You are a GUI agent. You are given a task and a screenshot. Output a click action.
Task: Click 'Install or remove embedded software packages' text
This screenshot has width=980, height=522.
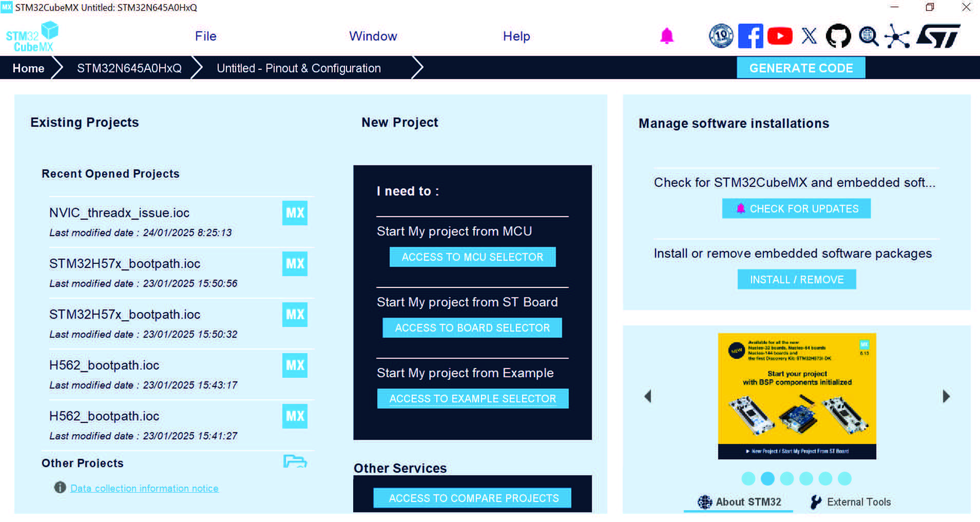(793, 254)
